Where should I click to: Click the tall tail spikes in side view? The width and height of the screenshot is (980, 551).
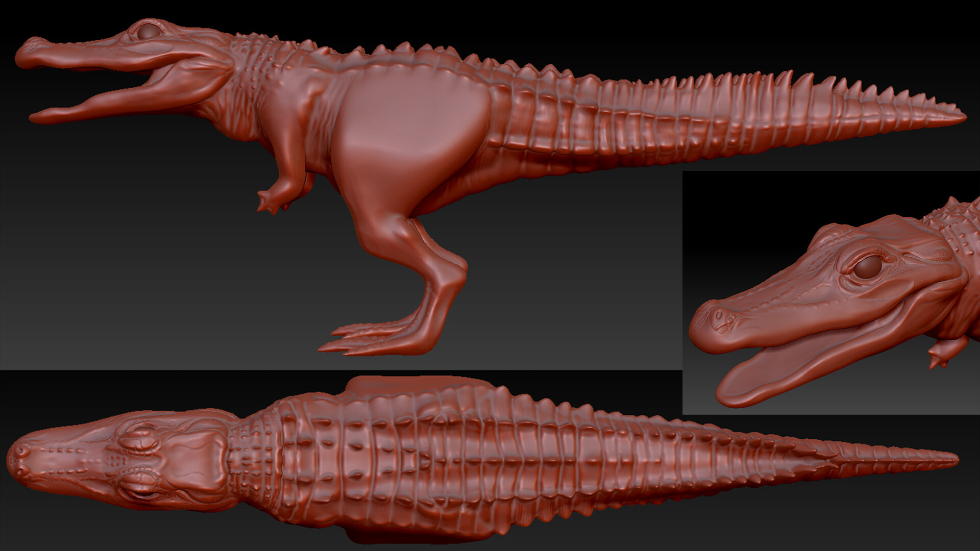[x=766, y=84]
